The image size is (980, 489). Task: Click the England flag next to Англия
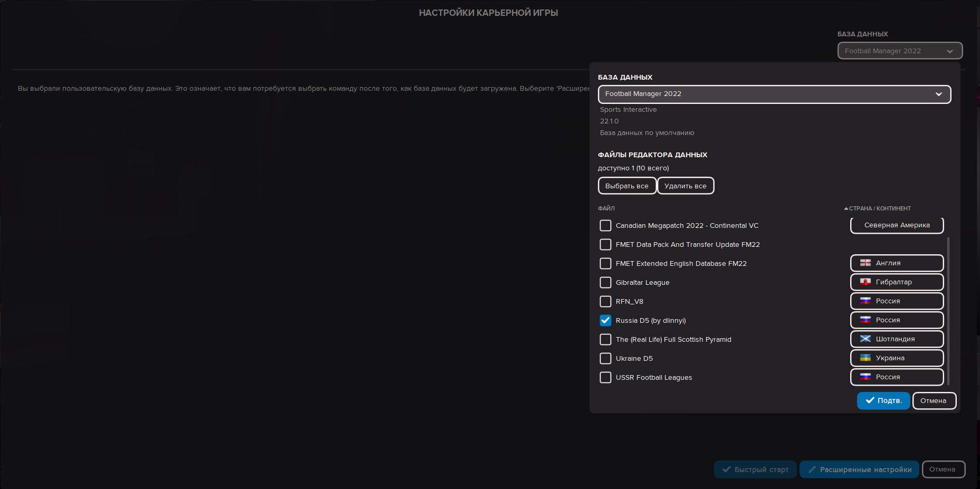[865, 263]
